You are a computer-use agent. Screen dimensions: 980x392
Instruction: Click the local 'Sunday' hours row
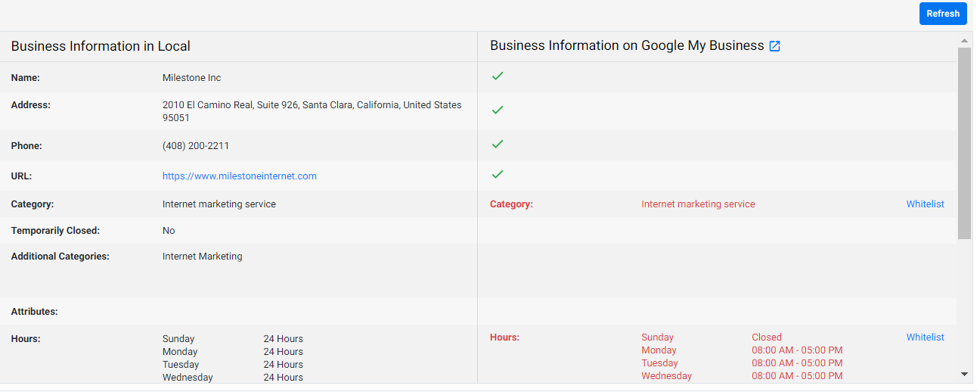(x=233, y=339)
